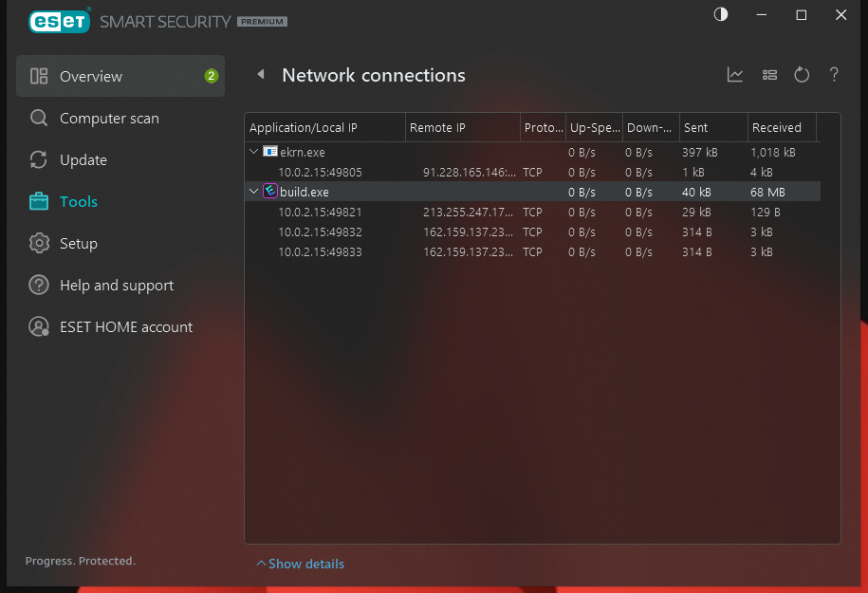Click the 397 kB sent value
Screen dimensions: 868x593
700,152
